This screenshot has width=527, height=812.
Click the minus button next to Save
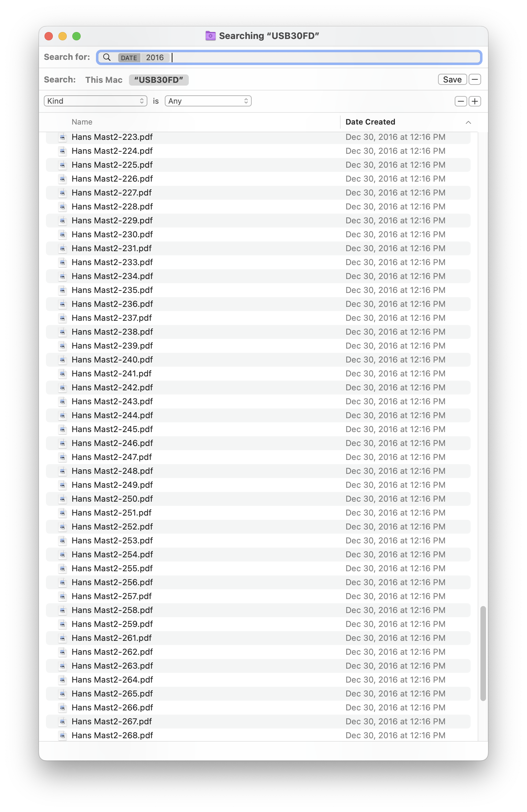[x=475, y=79]
